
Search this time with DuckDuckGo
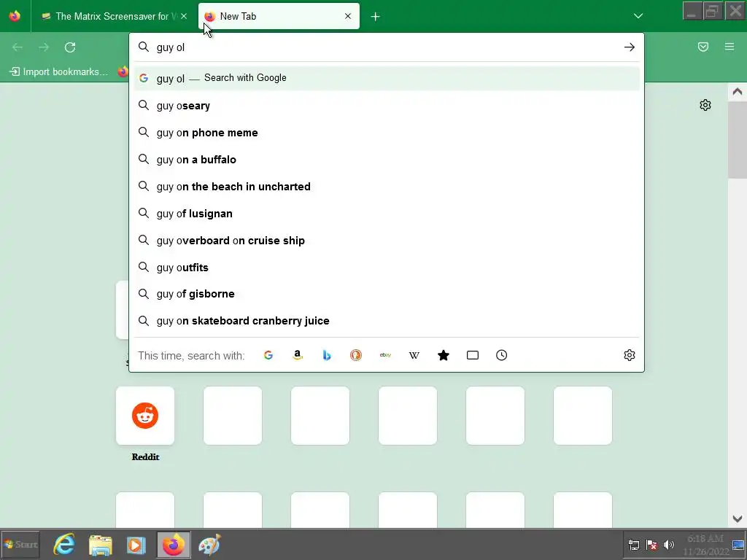click(x=356, y=355)
